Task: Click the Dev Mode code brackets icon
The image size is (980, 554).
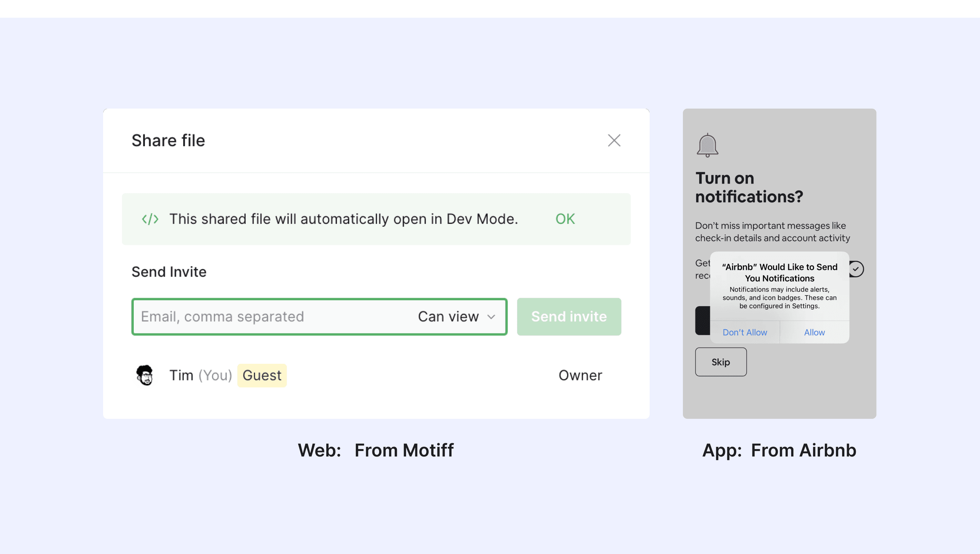Action: tap(150, 219)
